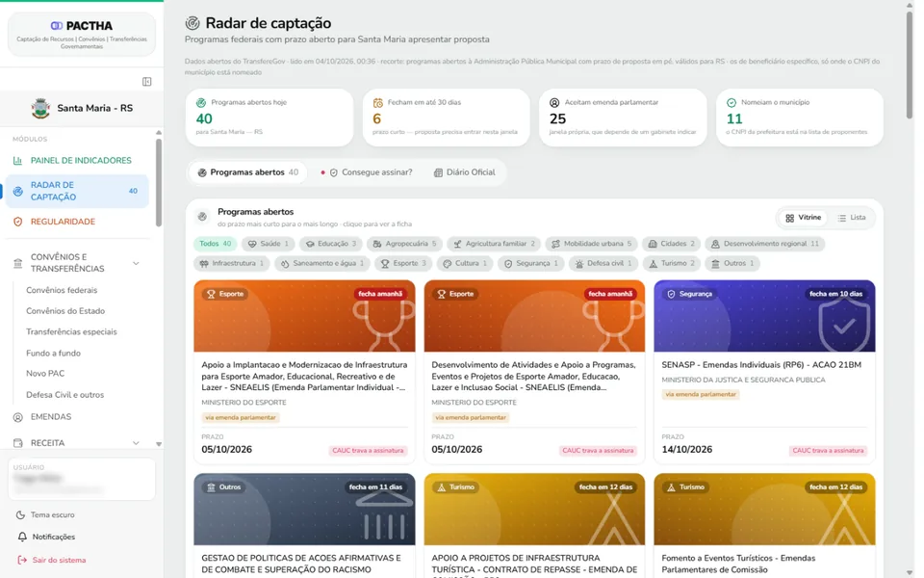Filter programs by Agropecuária
This screenshot has width=924, height=578.
404,244
